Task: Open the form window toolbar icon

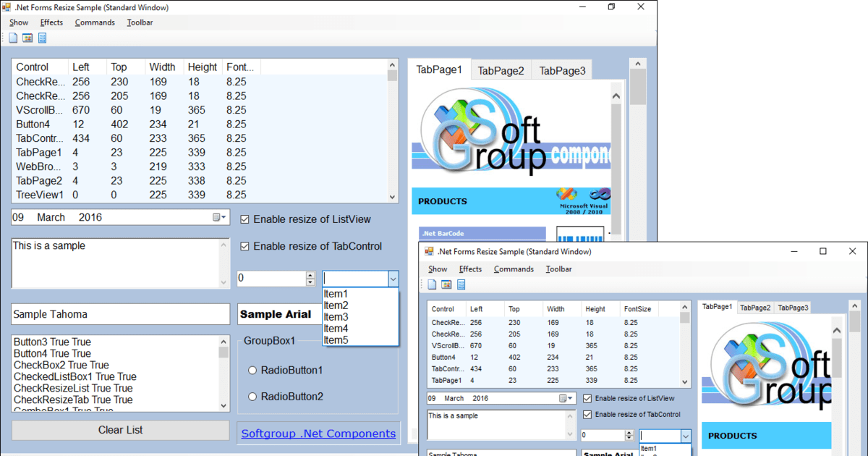Action: pos(27,38)
